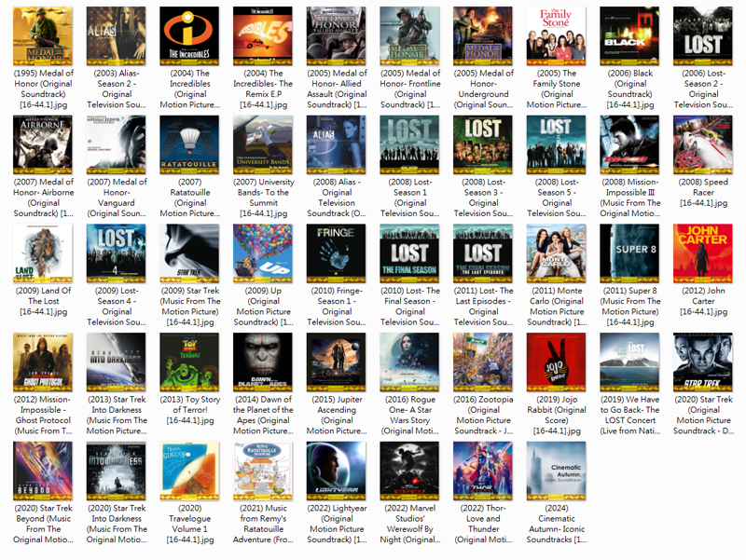Choose the Speed Racer 2008 thumbnail

point(703,145)
